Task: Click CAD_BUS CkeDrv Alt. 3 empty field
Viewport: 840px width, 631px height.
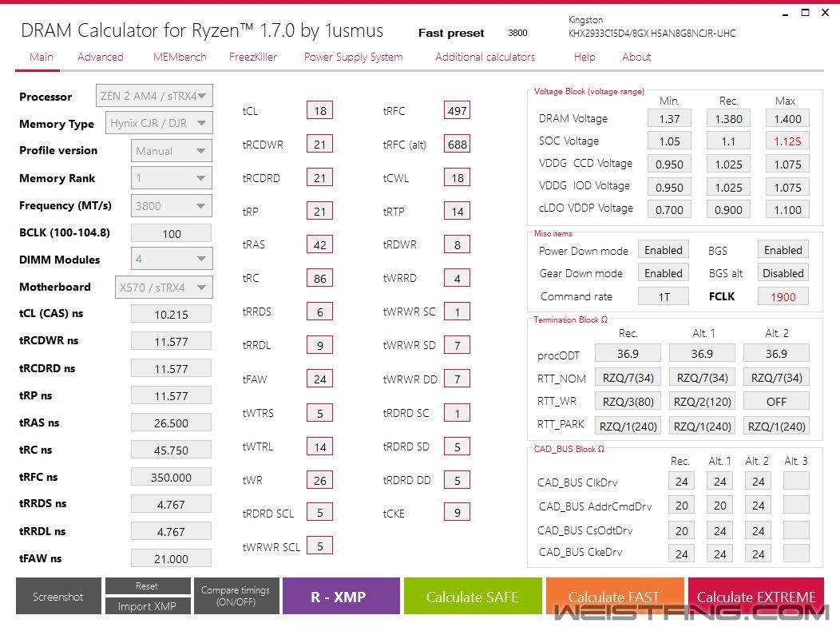Action: pos(796,554)
